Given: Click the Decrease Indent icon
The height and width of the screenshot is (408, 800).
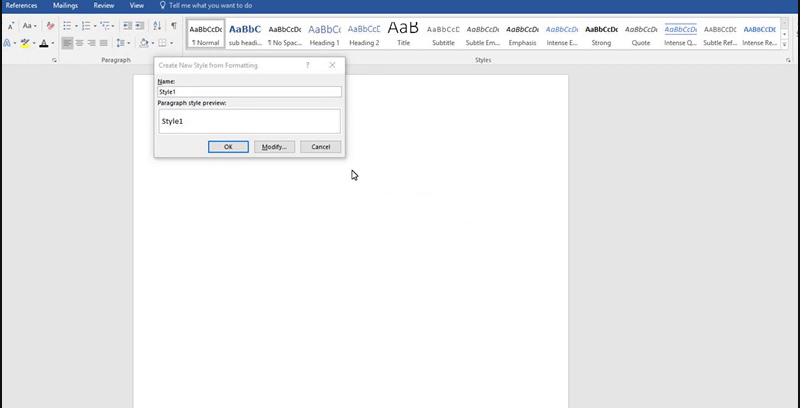Looking at the screenshot, I should tap(127, 26).
